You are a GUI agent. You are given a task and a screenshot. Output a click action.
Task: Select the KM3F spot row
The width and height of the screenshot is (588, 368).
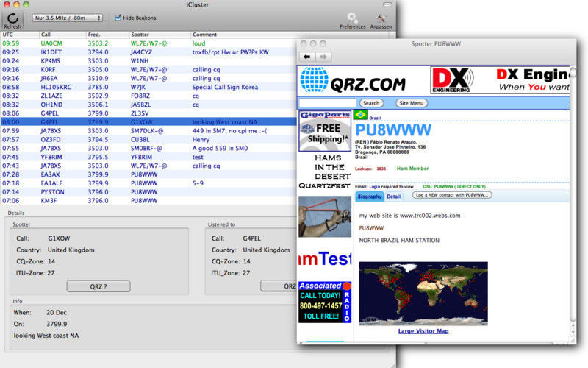click(x=149, y=200)
